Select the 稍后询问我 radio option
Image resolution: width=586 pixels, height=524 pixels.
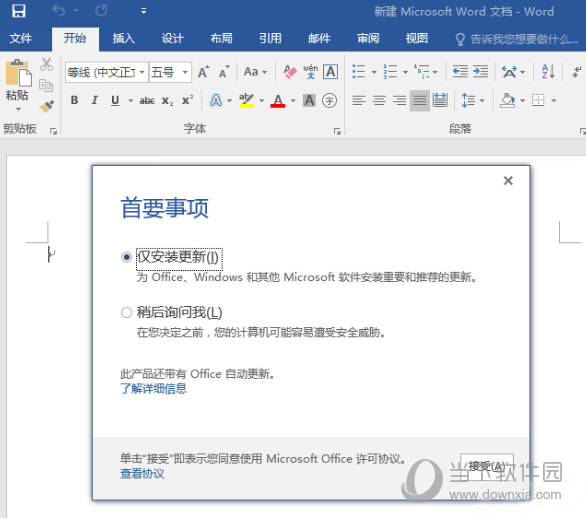(126, 312)
